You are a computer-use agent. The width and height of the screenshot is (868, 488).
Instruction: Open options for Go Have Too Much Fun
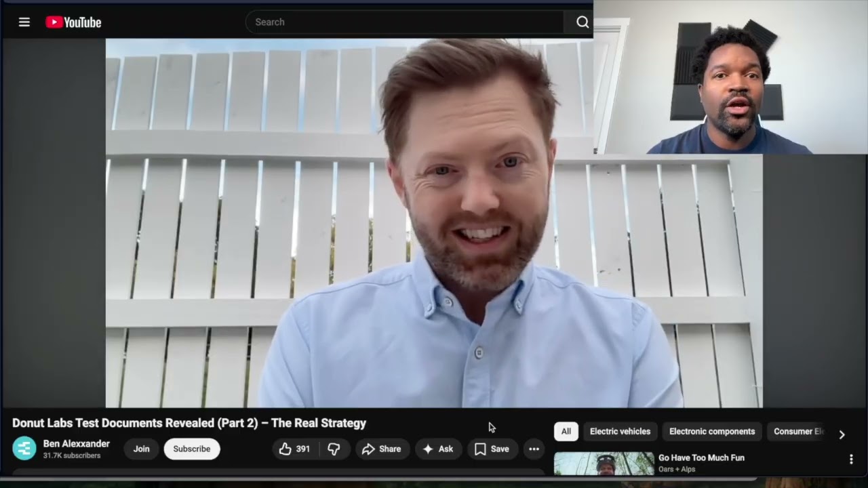(x=851, y=459)
